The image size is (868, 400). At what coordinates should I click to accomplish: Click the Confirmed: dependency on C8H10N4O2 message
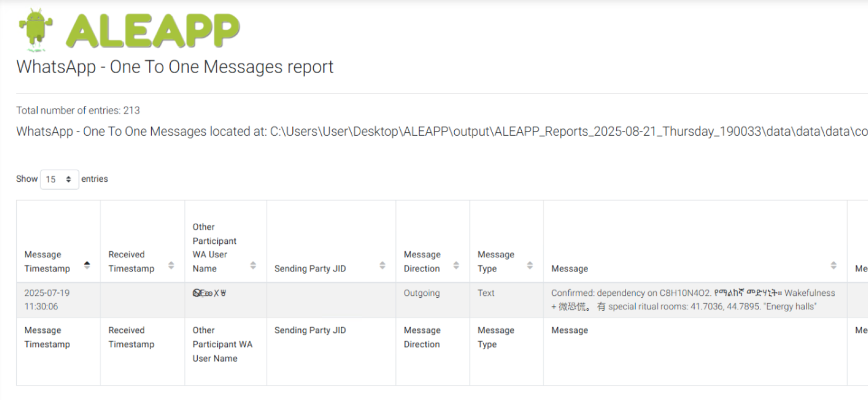tap(693, 299)
